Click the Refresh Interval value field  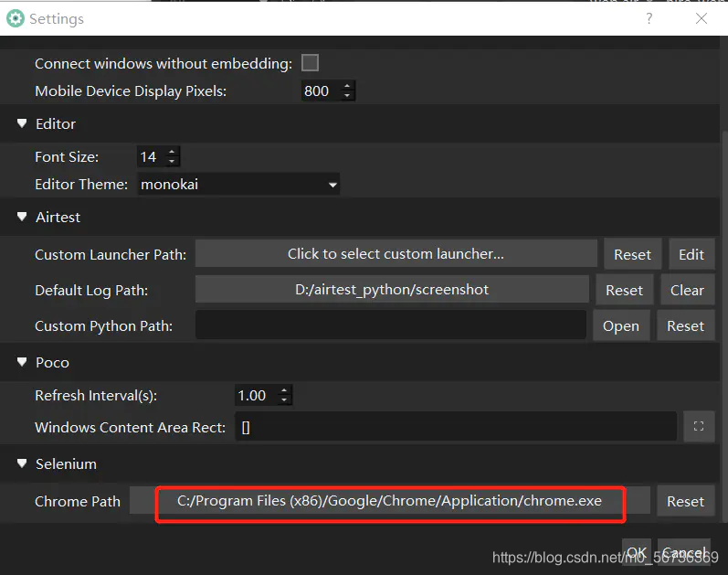pos(257,396)
